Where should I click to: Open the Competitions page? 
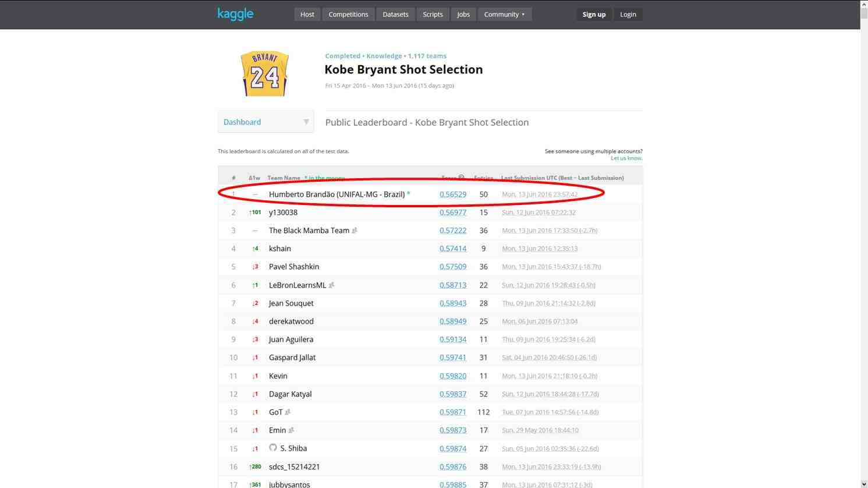click(348, 15)
